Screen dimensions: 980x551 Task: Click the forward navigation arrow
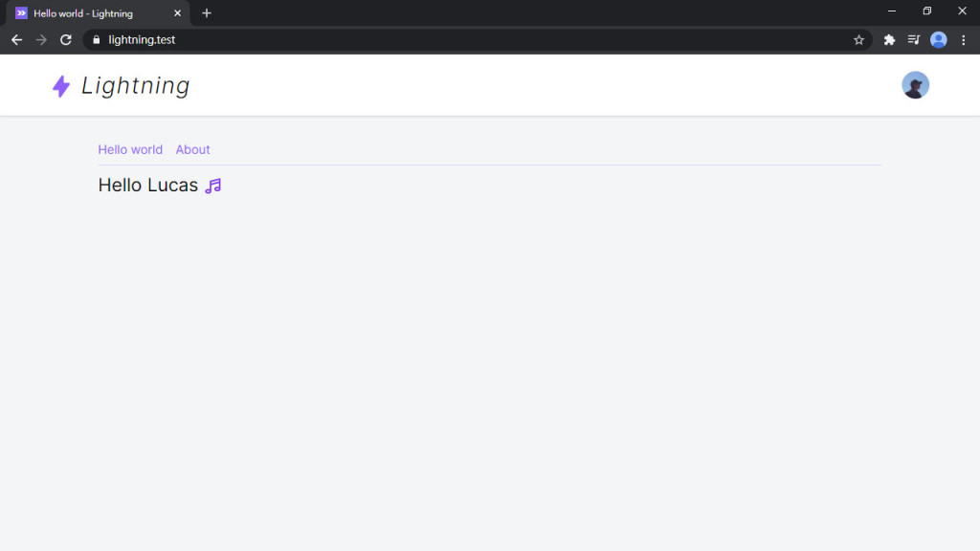point(41,40)
